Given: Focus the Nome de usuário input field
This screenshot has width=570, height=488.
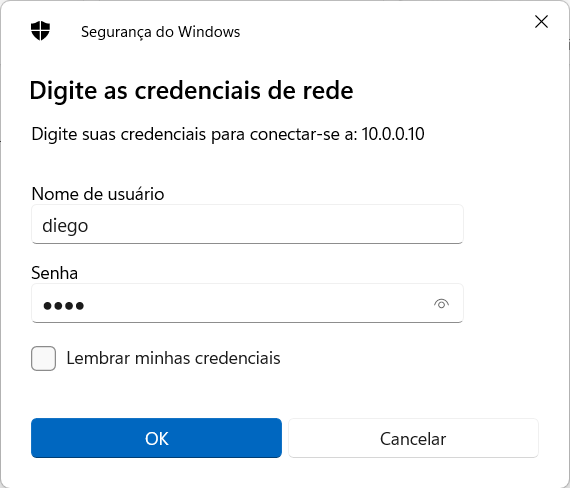Looking at the screenshot, I should click(x=247, y=224).
